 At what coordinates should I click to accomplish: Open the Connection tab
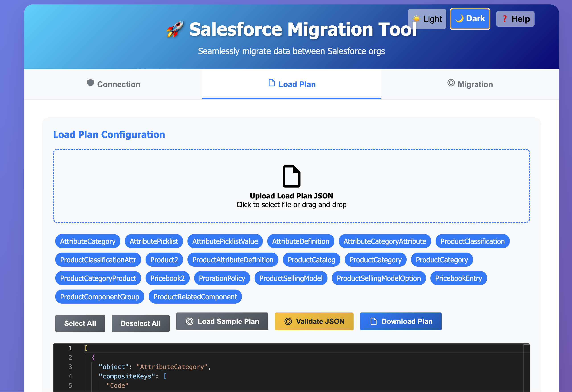113,84
